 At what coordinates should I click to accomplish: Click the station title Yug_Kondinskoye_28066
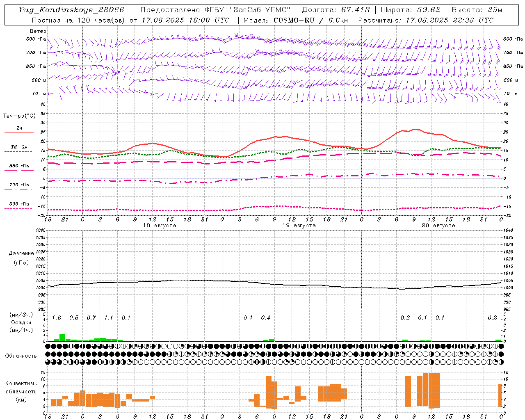tap(71, 10)
